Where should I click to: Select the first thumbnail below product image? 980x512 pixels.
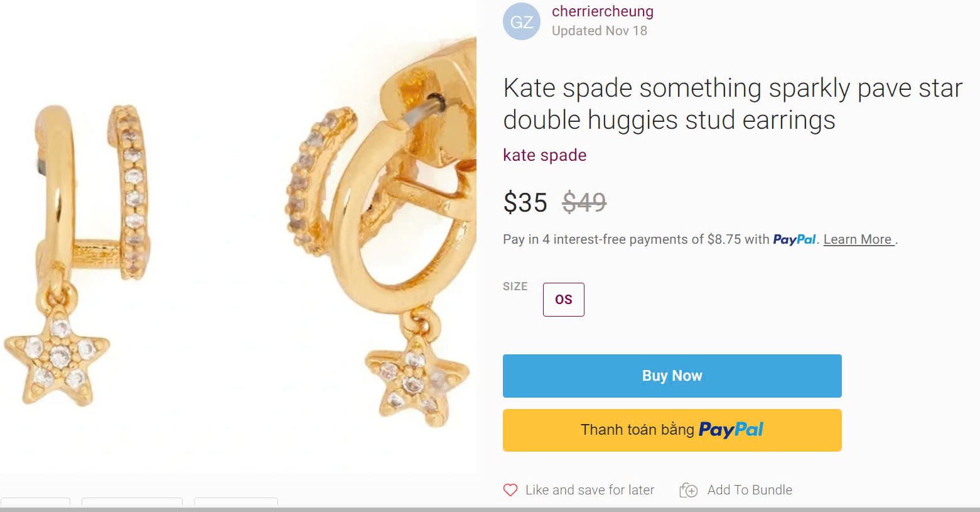pos(35,502)
